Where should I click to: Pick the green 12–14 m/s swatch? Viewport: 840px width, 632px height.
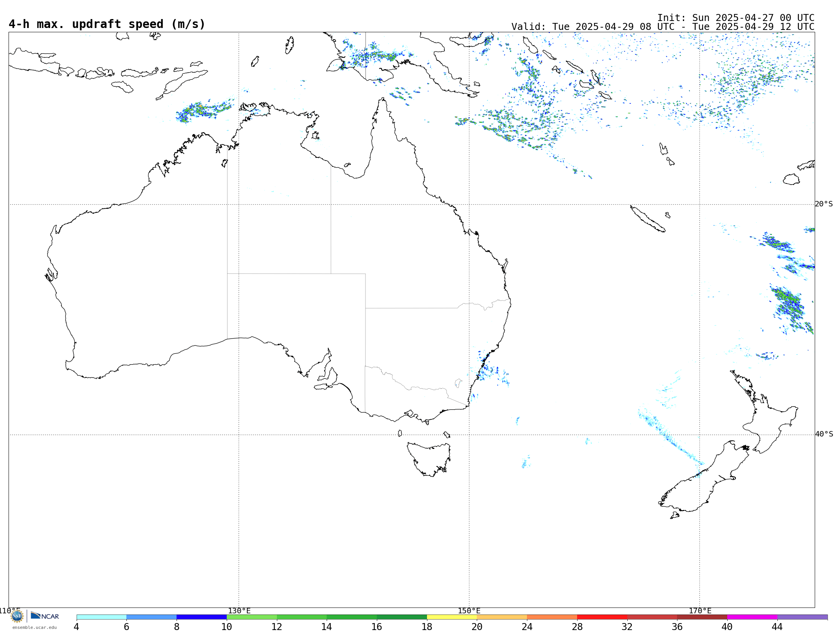(302, 617)
